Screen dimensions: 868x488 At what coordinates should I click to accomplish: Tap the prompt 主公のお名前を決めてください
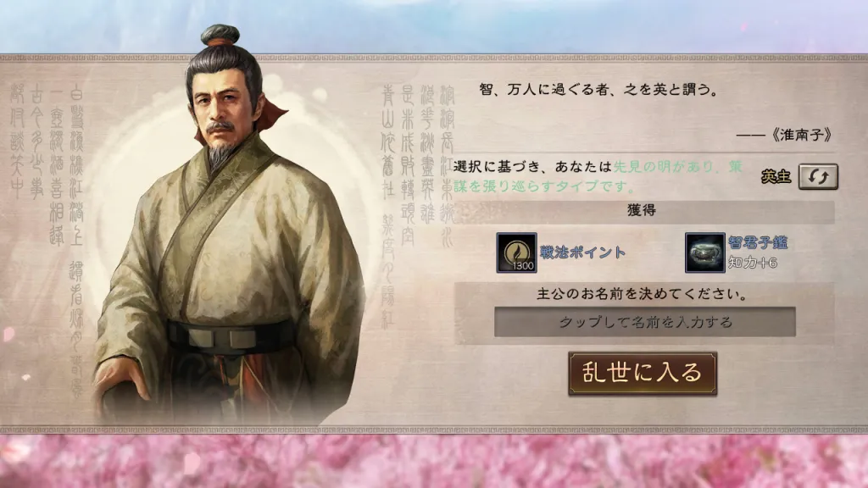tap(642, 294)
